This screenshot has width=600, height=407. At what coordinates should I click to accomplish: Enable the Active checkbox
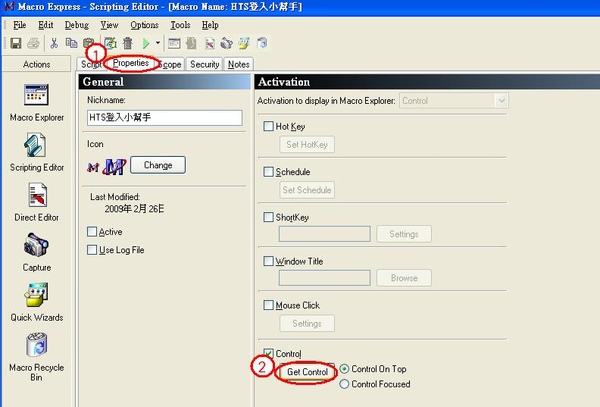(92, 231)
